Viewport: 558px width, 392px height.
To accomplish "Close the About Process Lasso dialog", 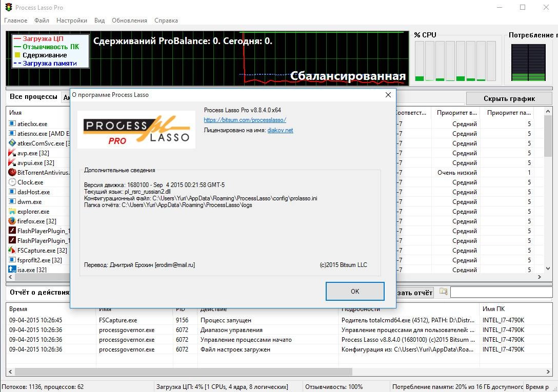I will click(x=388, y=95).
